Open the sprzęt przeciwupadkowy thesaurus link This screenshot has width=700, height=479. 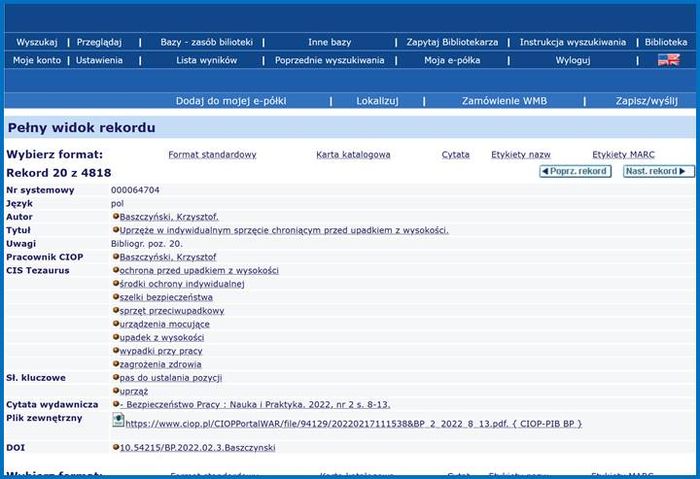click(x=172, y=311)
